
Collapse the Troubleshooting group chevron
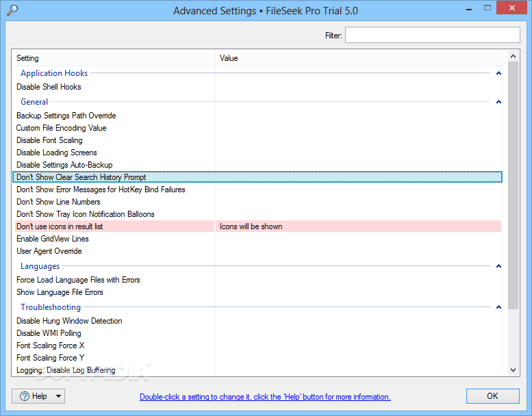tap(498, 307)
